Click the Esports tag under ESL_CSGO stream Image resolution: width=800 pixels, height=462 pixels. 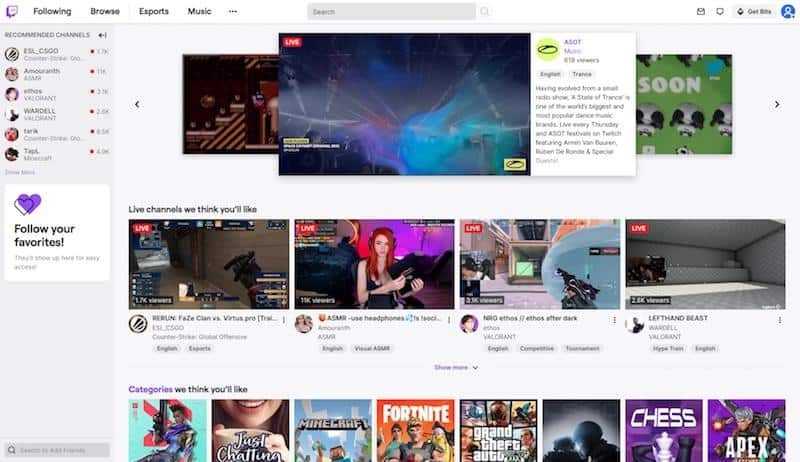(199, 349)
